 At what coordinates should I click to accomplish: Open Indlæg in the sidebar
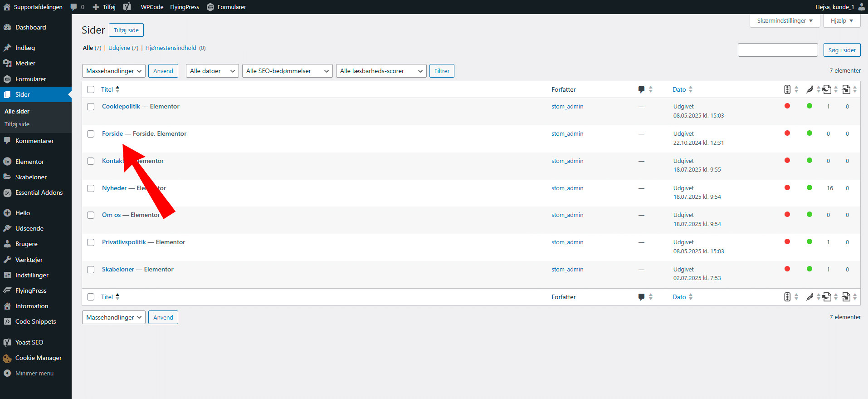click(25, 48)
